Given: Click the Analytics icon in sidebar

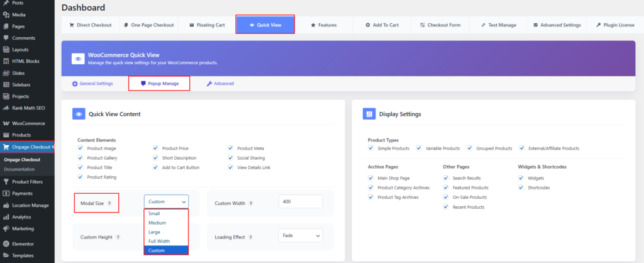Looking at the screenshot, I should click(6, 217).
